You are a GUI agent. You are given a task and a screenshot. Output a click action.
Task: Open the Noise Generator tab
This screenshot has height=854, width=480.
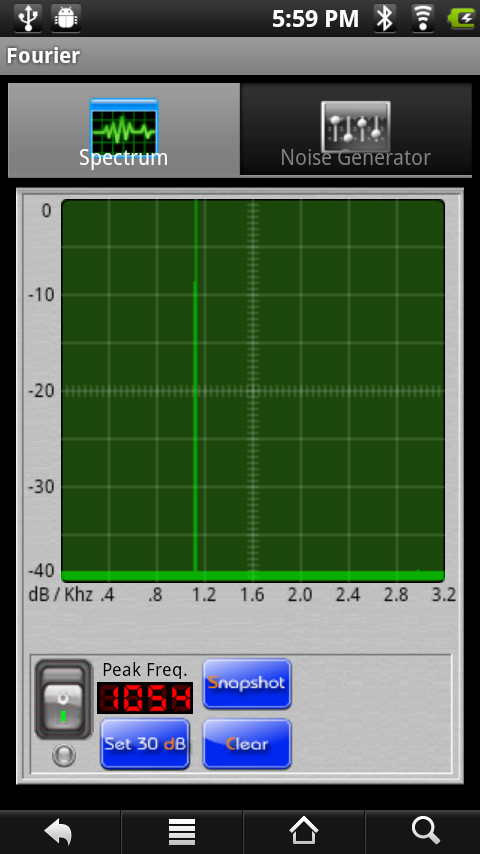(356, 130)
